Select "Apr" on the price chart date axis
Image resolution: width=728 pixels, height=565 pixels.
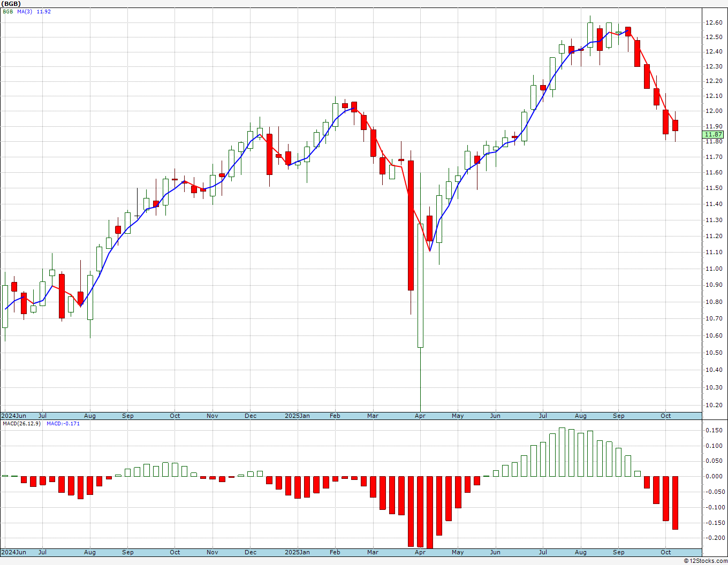(x=420, y=416)
